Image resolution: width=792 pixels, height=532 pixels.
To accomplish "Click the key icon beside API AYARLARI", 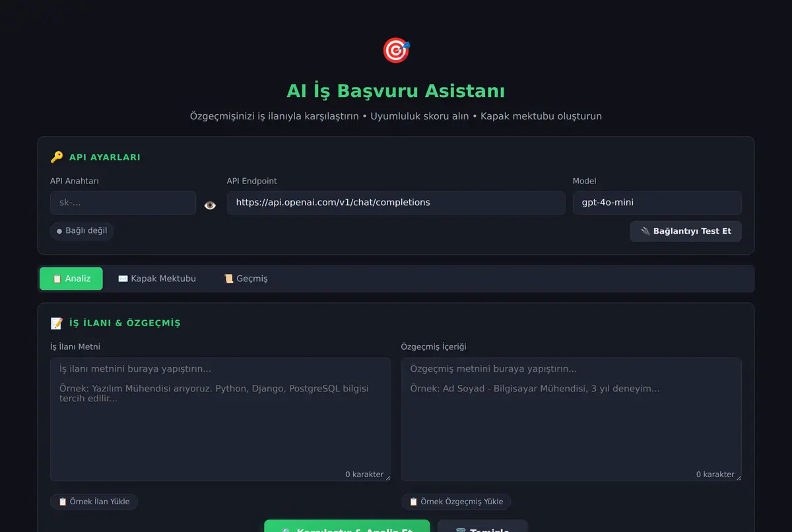I will pyautogui.click(x=57, y=157).
